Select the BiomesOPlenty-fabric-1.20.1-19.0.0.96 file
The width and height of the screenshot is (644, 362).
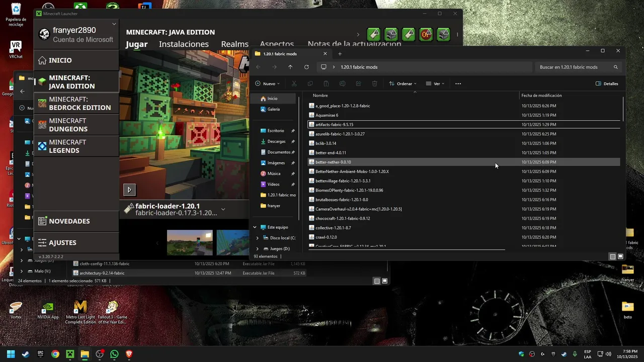tap(463, 191)
